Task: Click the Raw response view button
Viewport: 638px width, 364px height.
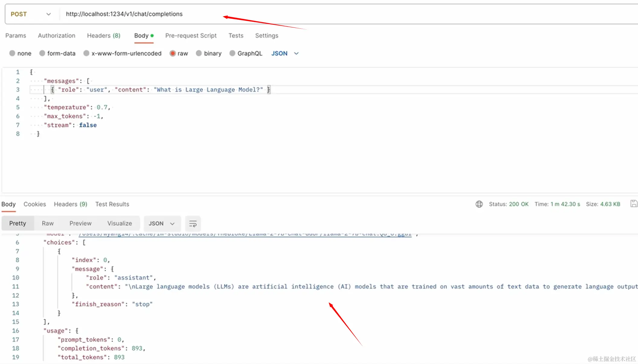Action: coord(48,223)
